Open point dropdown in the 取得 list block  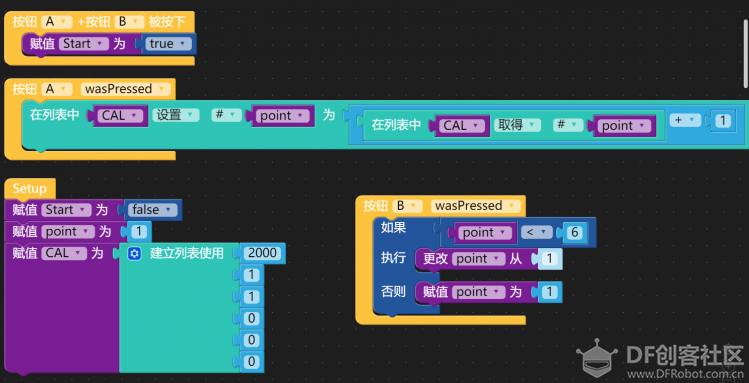point(624,126)
